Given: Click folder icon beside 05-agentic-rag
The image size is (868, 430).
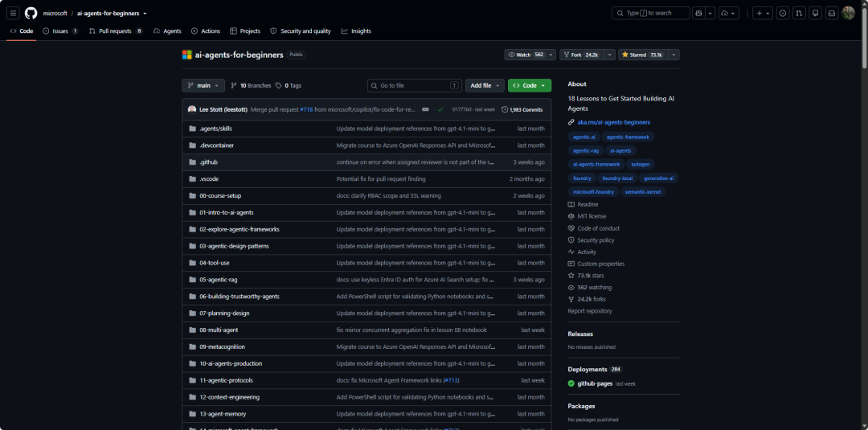Looking at the screenshot, I should (x=193, y=280).
